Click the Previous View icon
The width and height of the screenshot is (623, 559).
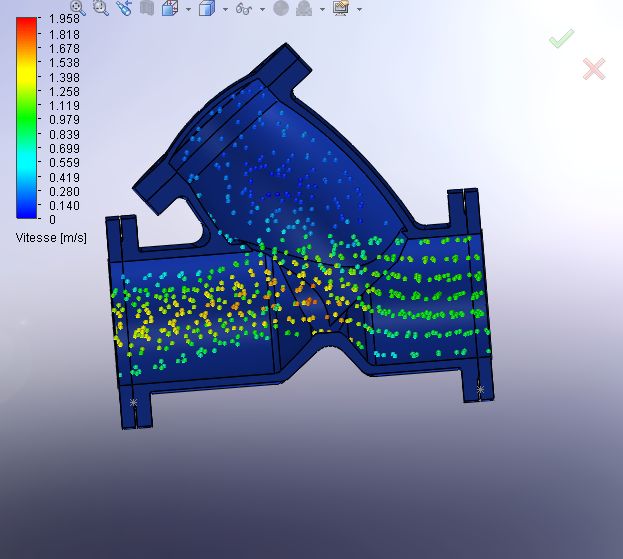(124, 8)
